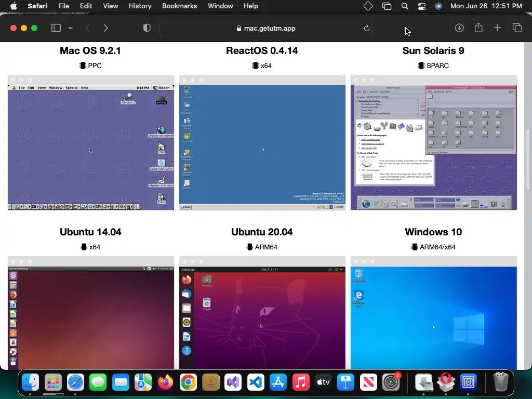
Task: Go forward to the next page
Action: coord(106,28)
